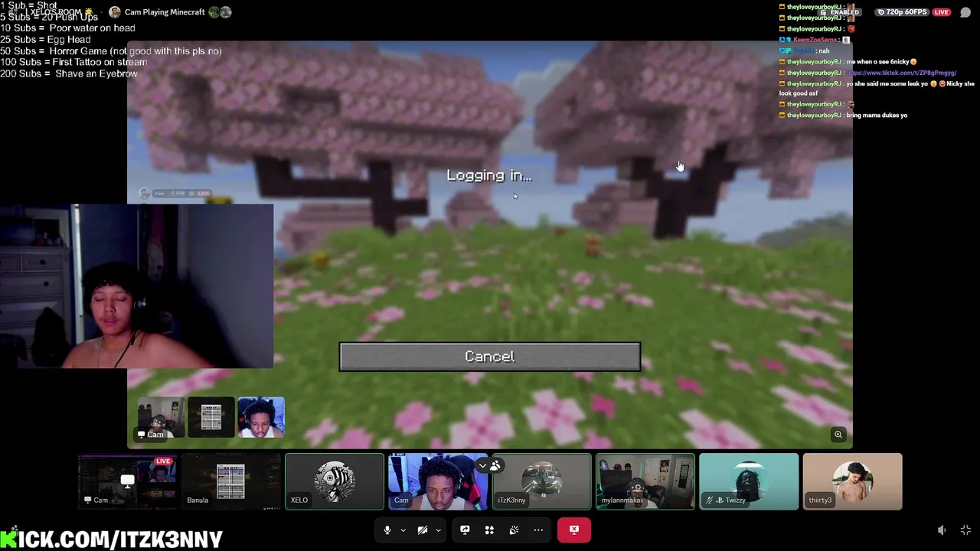This screenshot has height=551, width=980.
Task: Click KeemZoeSama username in chat
Action: [x=816, y=40]
